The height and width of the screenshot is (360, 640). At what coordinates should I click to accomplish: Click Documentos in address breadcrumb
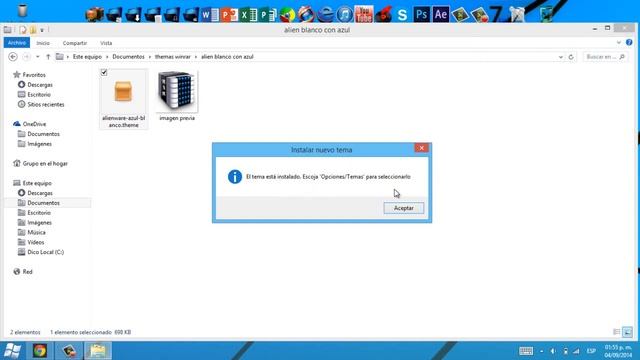pos(129,57)
